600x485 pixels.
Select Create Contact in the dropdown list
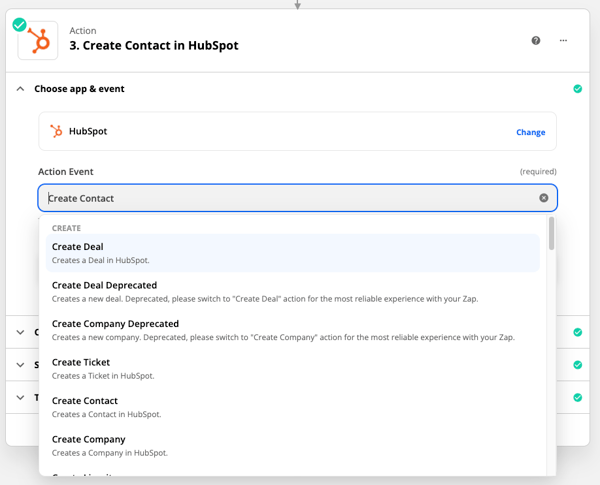point(293,407)
